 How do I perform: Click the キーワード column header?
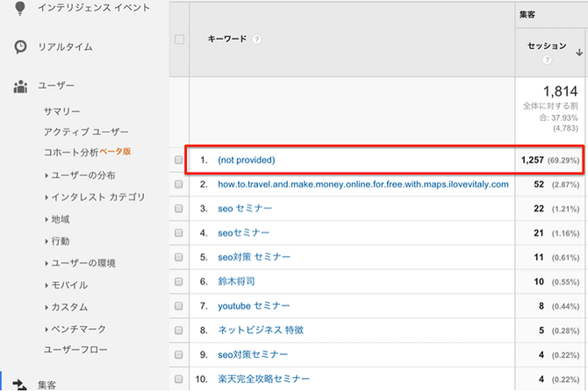coord(227,39)
